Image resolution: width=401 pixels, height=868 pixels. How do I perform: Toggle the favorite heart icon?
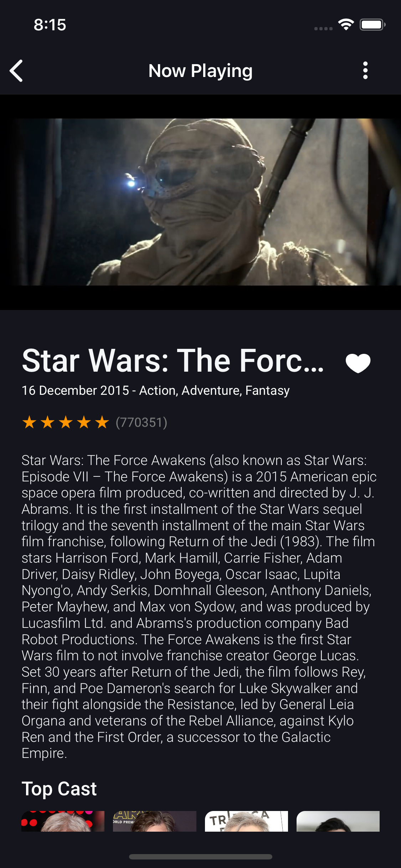[x=358, y=363]
